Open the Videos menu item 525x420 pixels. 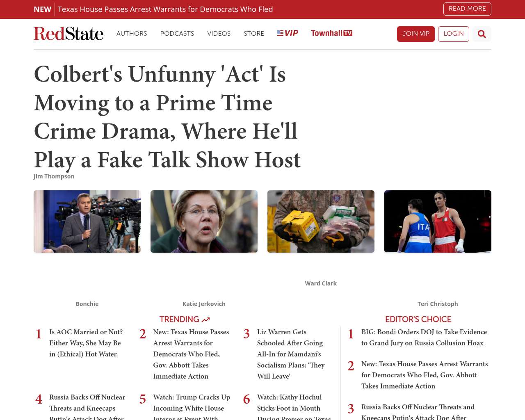[x=219, y=34]
